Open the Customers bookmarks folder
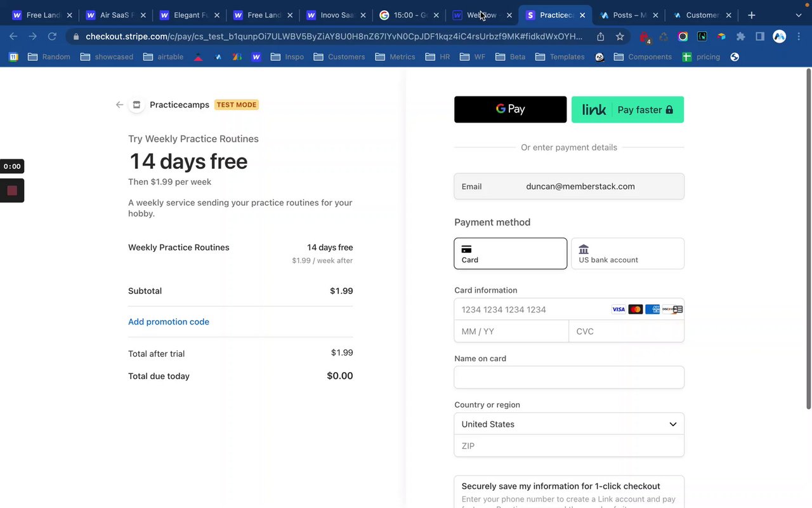Screen dimensions: 812x508 point(339,57)
